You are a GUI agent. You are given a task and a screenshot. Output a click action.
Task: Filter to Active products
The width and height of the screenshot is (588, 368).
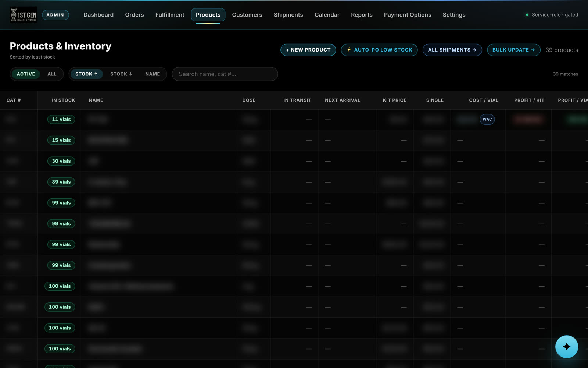tap(26, 74)
